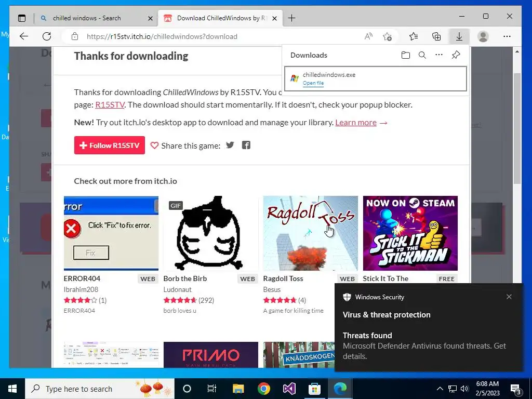532x399 pixels.
Task: Open the Borb the Birb thumbnail
Action: coord(211,233)
